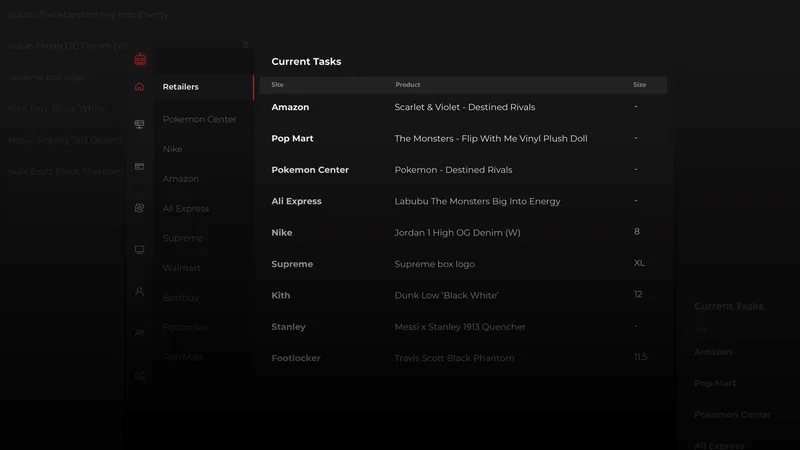Click the Current Tasks heading
The image size is (800, 450).
[306, 61]
